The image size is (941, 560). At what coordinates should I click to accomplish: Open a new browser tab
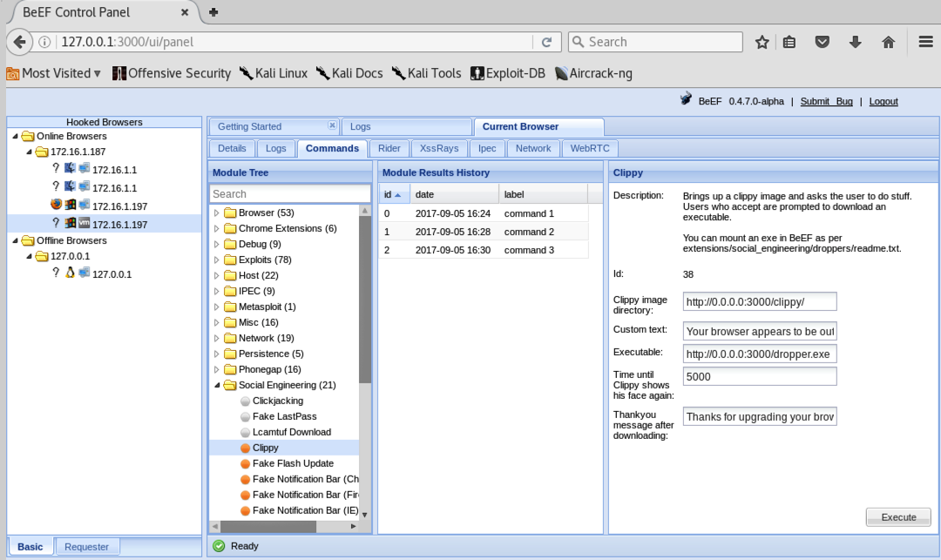(213, 12)
